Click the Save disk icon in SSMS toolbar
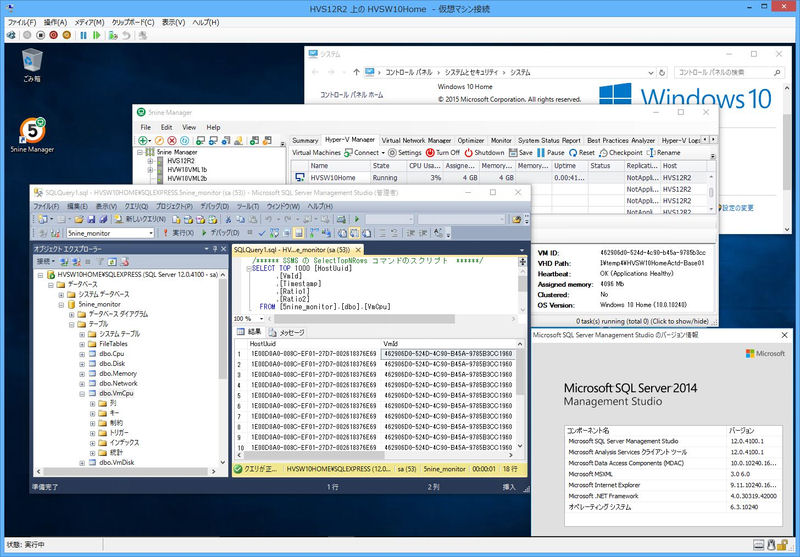This screenshot has width=800, height=557. (x=91, y=219)
